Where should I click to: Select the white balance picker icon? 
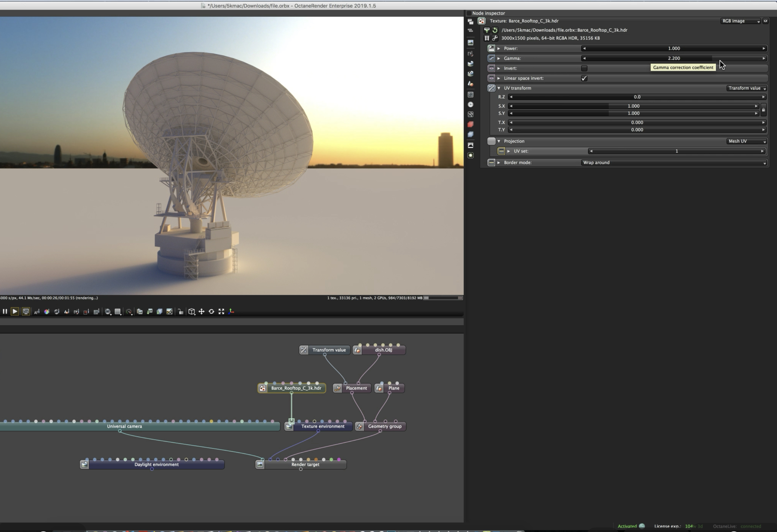click(47, 312)
